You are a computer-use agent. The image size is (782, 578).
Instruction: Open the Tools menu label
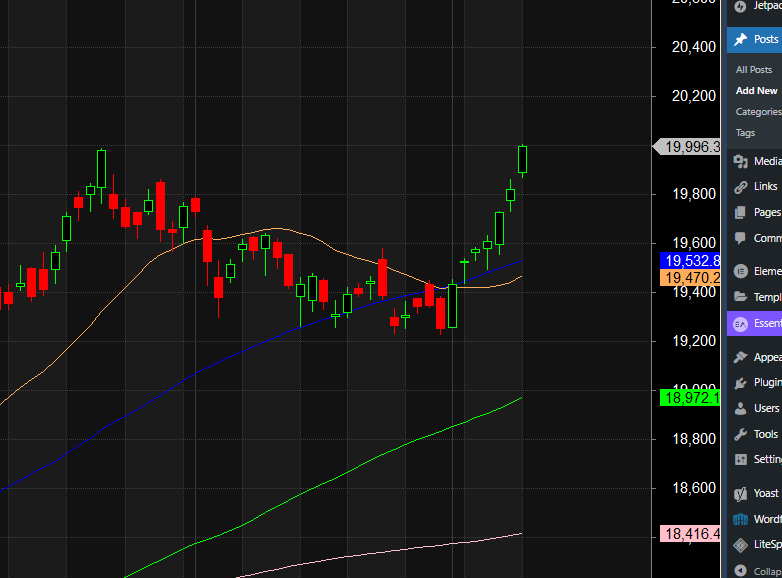pyautogui.click(x=766, y=434)
